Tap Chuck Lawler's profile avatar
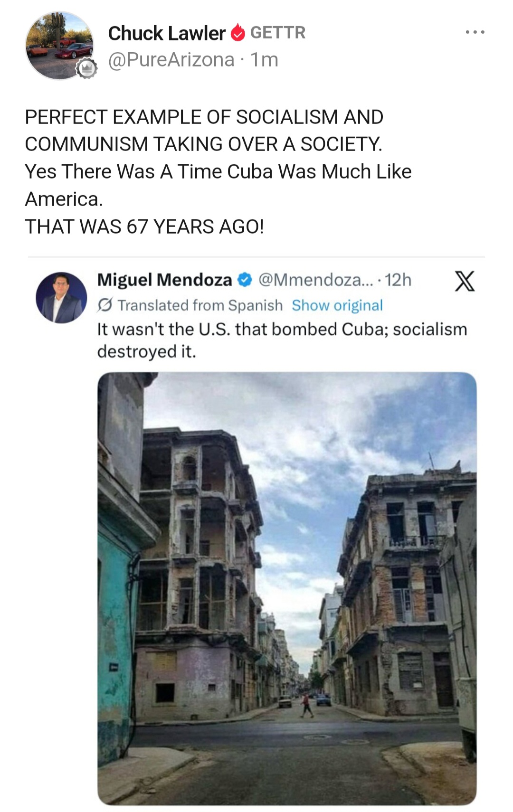Image resolution: width=513 pixels, height=812 pixels. coord(60,46)
